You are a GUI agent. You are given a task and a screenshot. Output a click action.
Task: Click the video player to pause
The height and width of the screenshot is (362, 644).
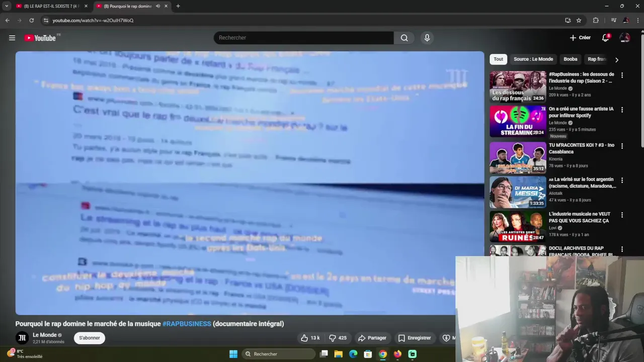(250, 183)
